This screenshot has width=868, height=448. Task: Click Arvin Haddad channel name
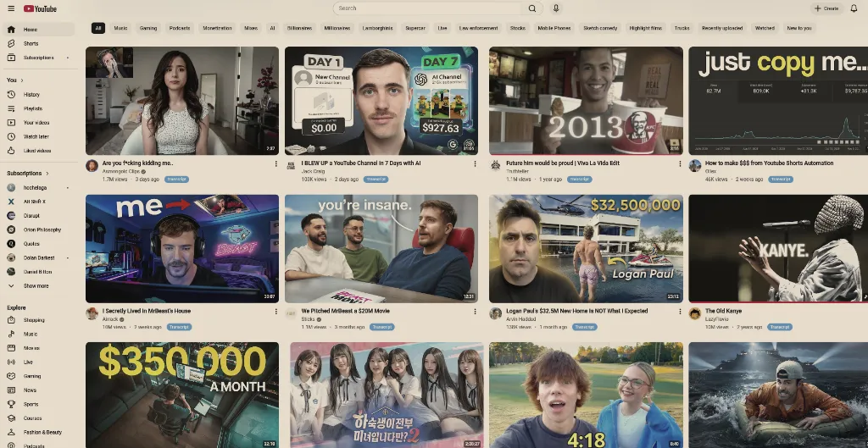pos(520,319)
